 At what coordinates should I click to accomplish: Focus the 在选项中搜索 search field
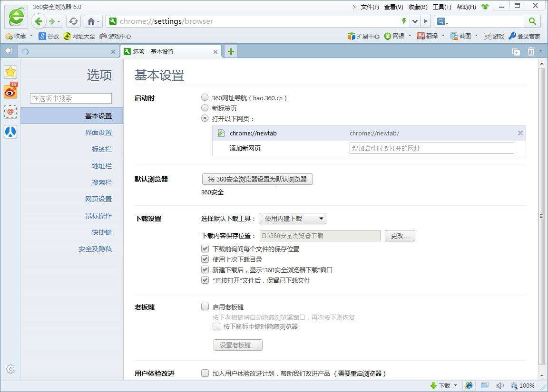71,98
